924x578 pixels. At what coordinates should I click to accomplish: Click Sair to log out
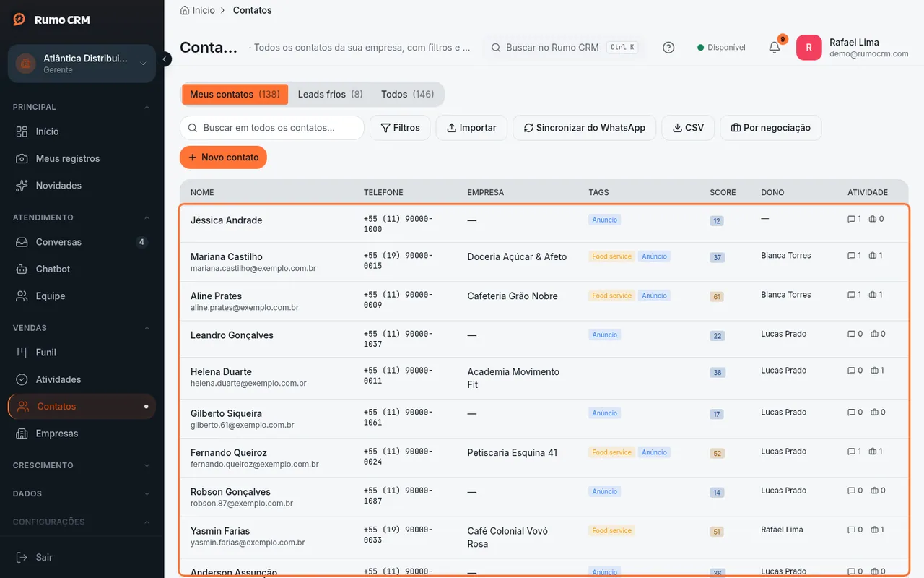click(x=82, y=557)
